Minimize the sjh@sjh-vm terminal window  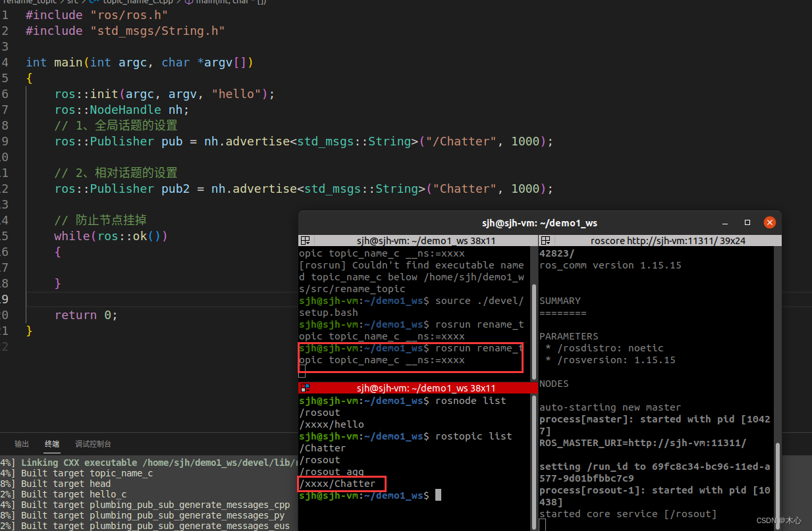coord(725,223)
